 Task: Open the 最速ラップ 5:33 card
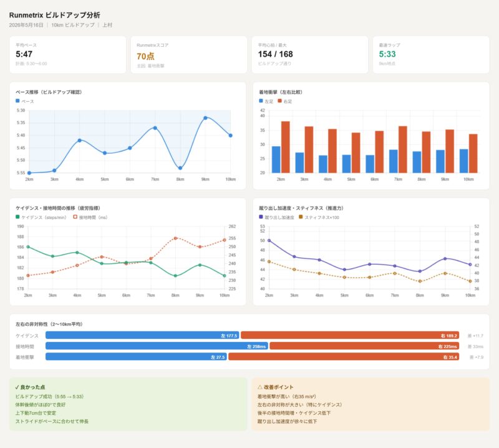pyautogui.click(x=431, y=55)
